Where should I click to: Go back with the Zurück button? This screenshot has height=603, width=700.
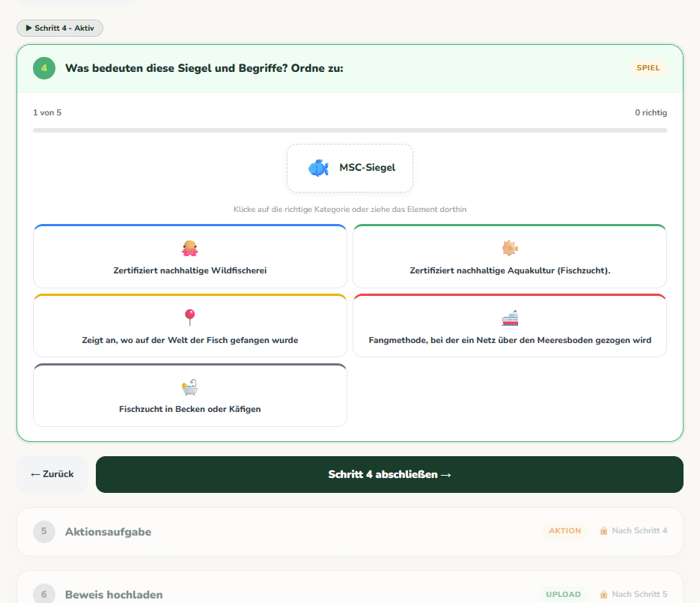pyautogui.click(x=52, y=474)
